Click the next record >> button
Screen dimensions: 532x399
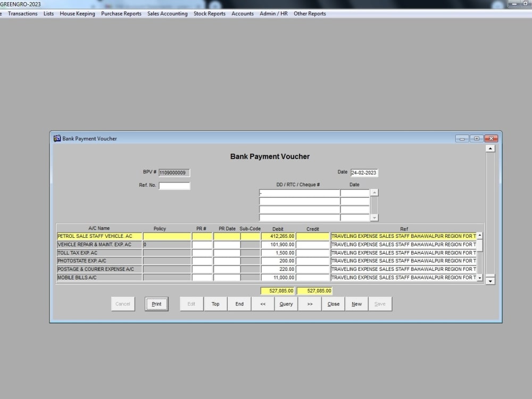[310, 304]
